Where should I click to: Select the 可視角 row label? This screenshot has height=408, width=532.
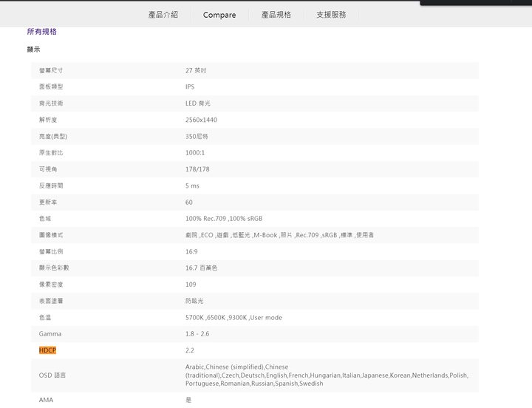pyautogui.click(x=48, y=169)
